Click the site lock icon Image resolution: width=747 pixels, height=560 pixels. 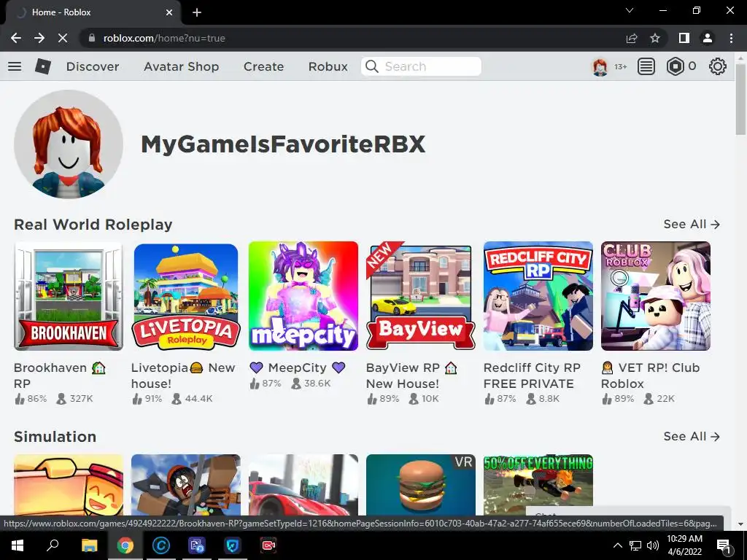[x=92, y=38]
